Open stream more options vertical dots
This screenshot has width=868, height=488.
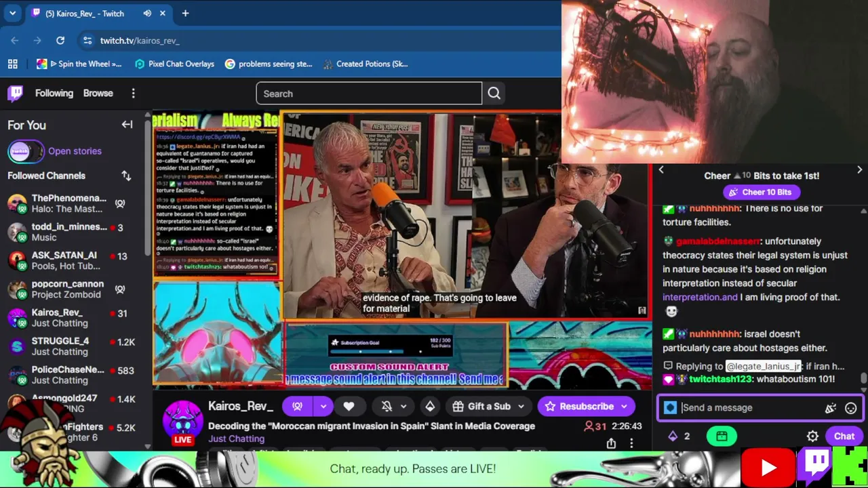(631, 443)
